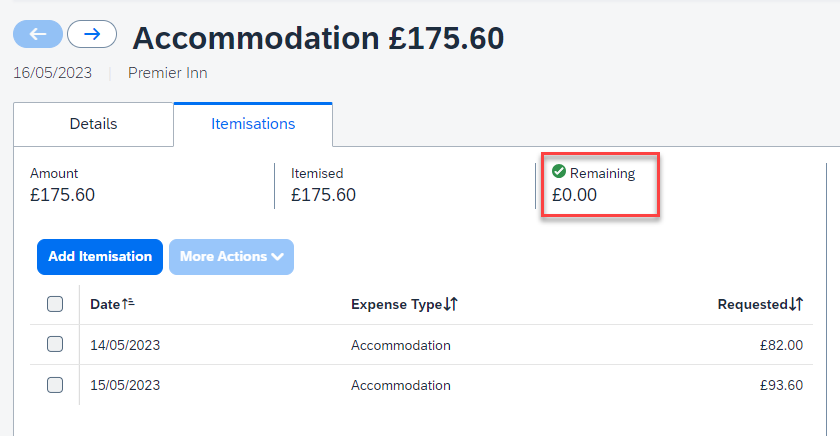
Task: Sort by Date column sort icon
Action: [x=127, y=304]
